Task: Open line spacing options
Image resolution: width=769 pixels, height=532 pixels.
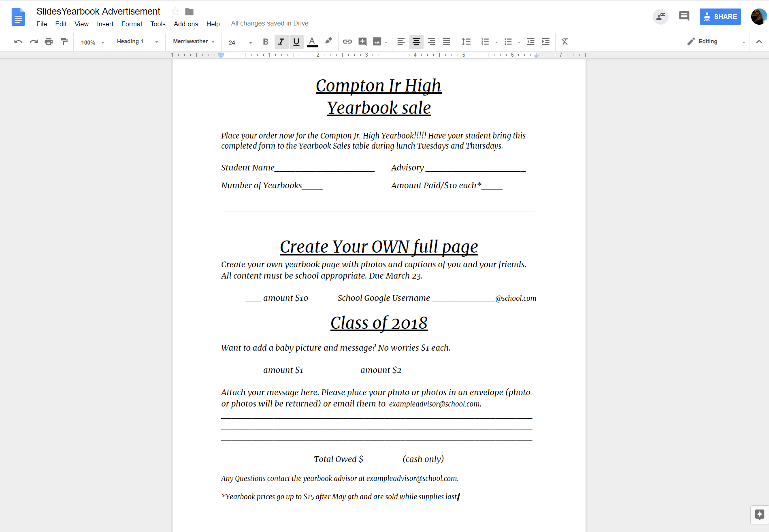Action: [x=466, y=42]
